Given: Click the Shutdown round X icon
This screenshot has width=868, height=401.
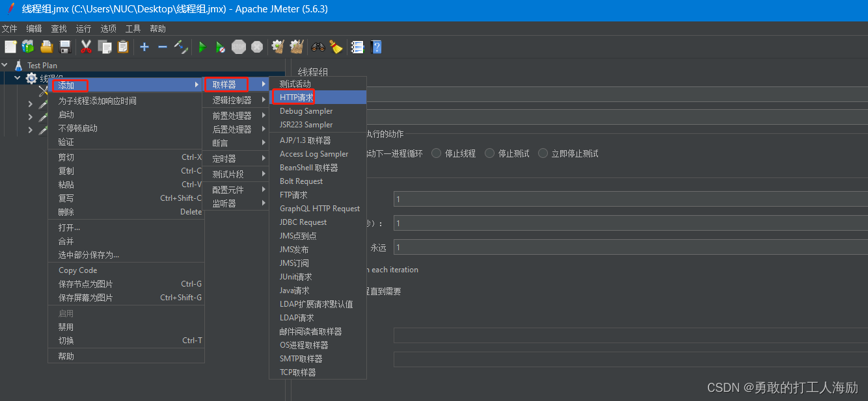Looking at the screenshot, I should pos(257,47).
